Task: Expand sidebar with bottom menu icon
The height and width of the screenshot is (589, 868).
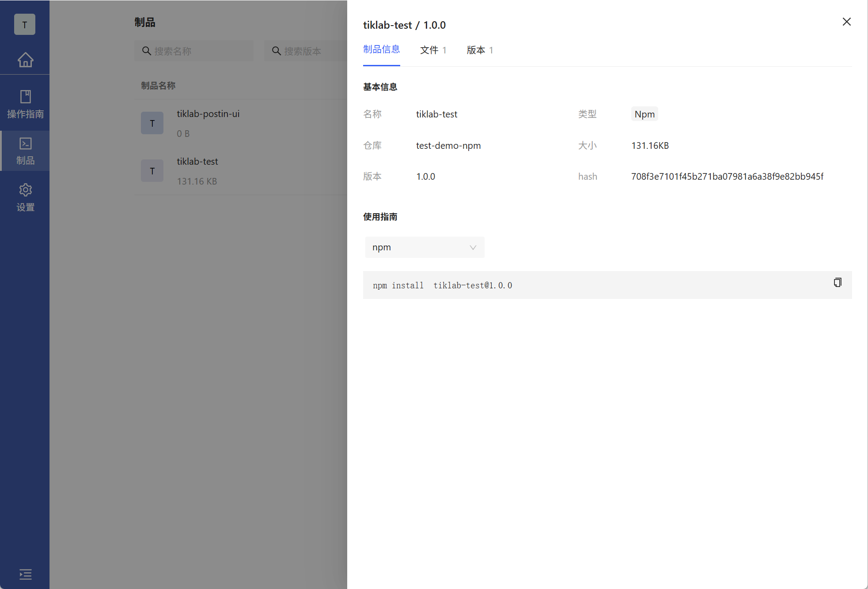Action: click(x=25, y=574)
